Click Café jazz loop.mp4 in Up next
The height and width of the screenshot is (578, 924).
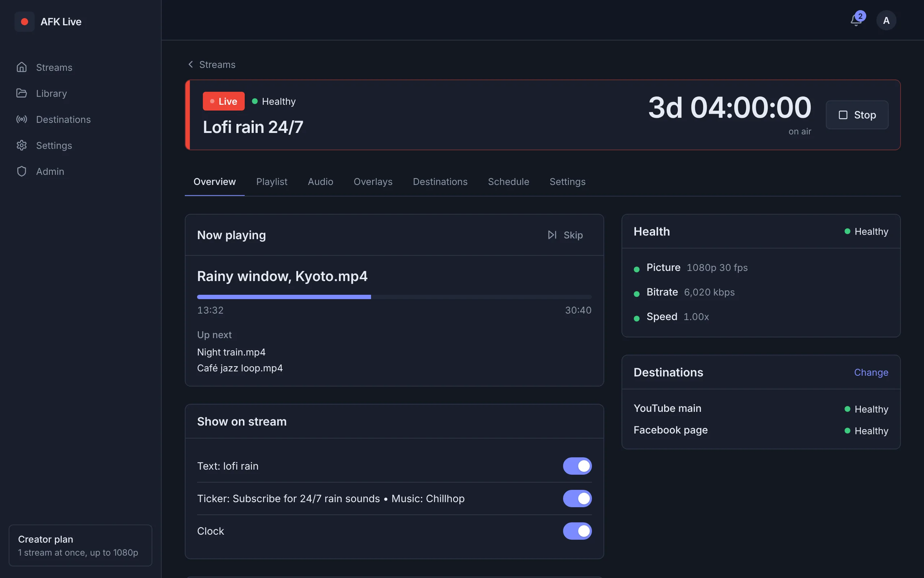click(x=240, y=368)
